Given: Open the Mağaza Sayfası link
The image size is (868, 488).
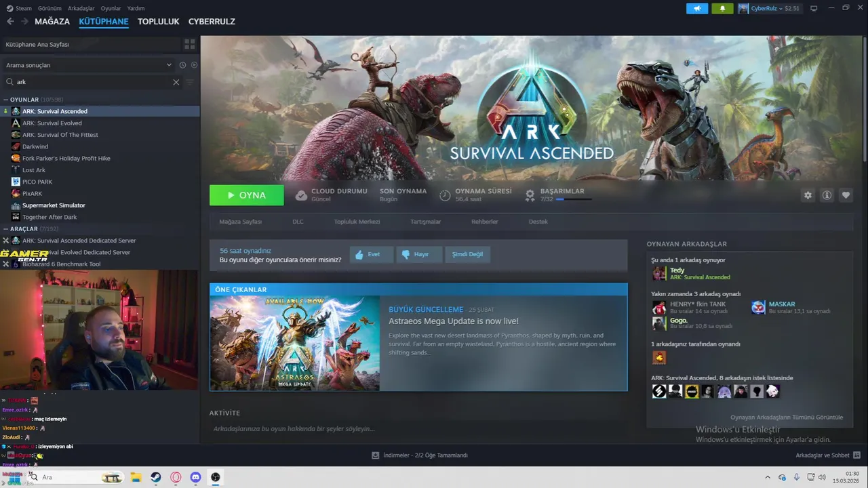Looking at the screenshot, I should click(240, 222).
